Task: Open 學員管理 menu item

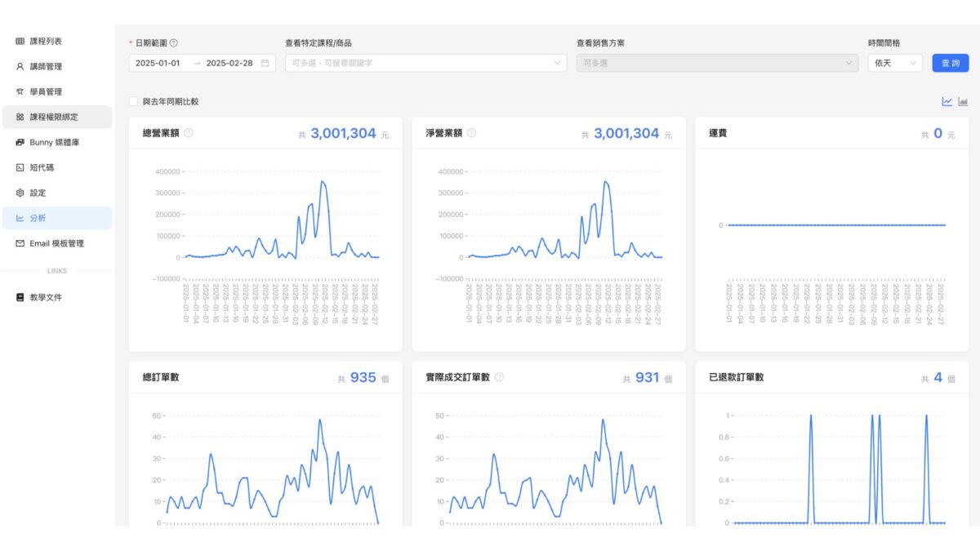Action: [46, 91]
